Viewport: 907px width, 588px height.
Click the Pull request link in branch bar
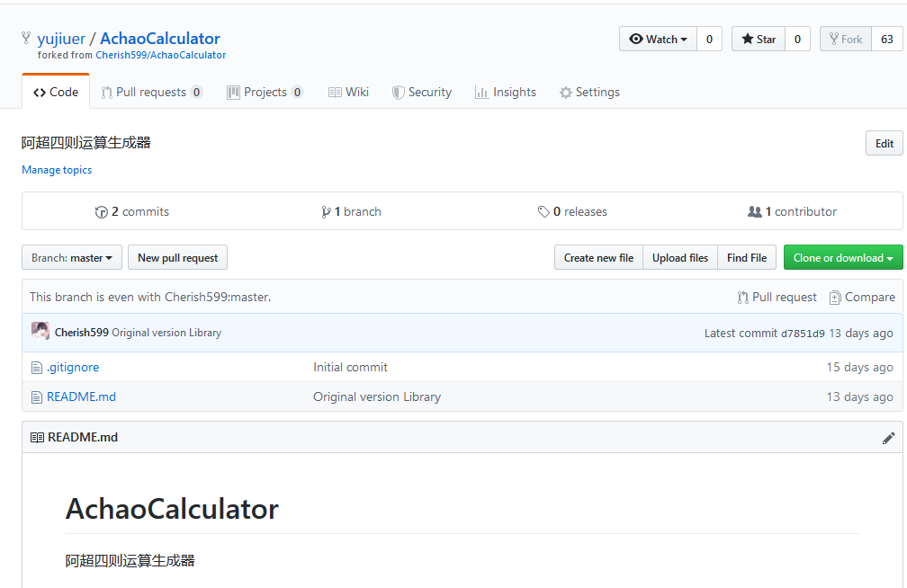point(777,298)
